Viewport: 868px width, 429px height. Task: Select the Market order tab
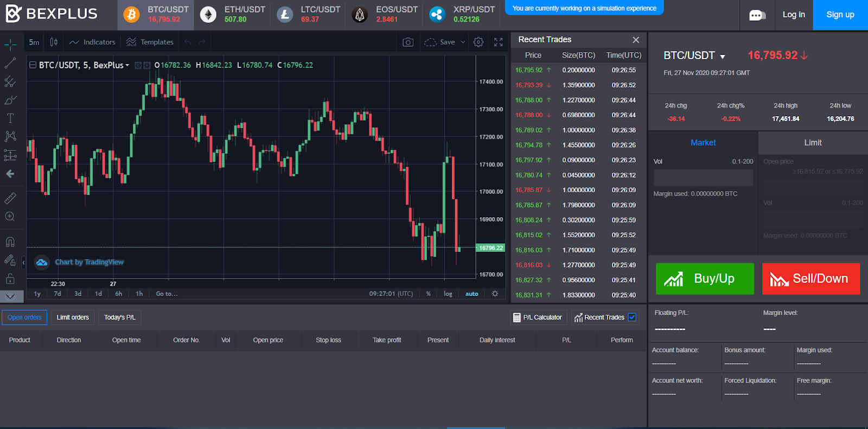pos(703,142)
